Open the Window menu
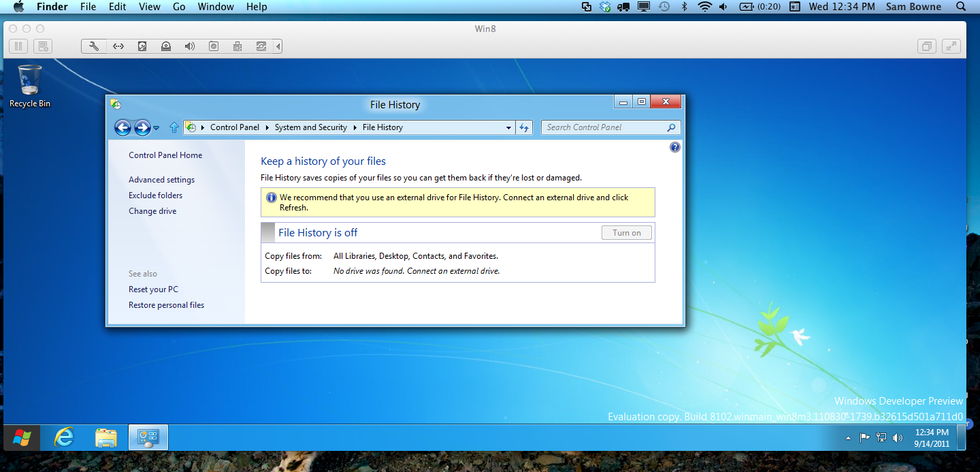980x472 pixels. (216, 7)
